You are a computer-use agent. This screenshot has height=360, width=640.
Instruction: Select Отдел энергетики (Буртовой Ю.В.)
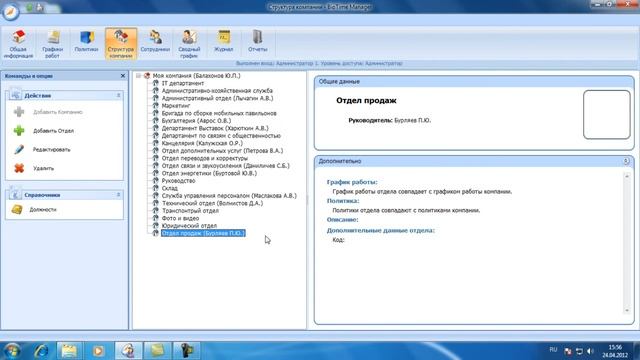(x=209, y=173)
